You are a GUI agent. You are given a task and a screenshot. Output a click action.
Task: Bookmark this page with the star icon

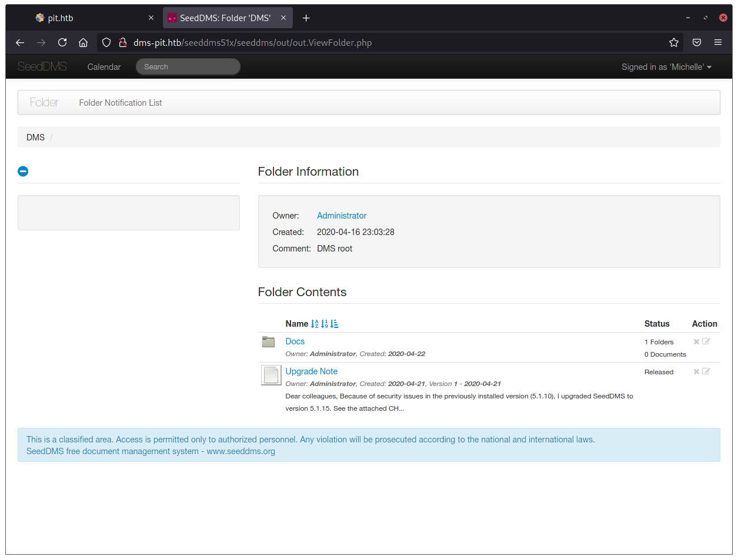pyautogui.click(x=674, y=42)
